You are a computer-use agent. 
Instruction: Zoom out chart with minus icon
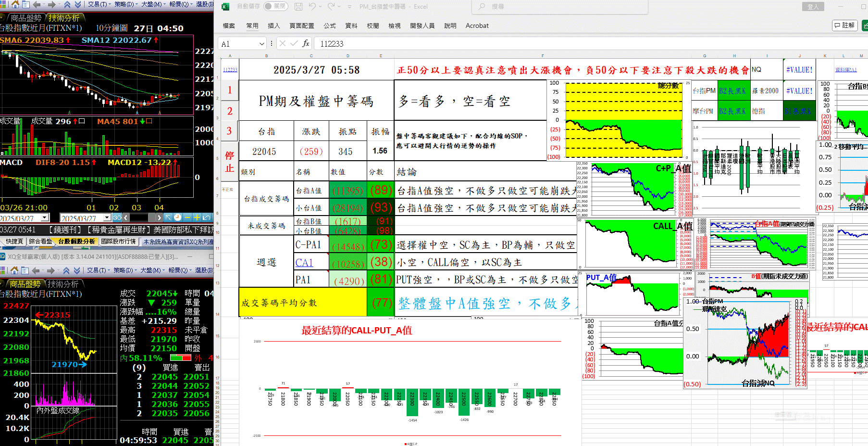[x=188, y=217]
